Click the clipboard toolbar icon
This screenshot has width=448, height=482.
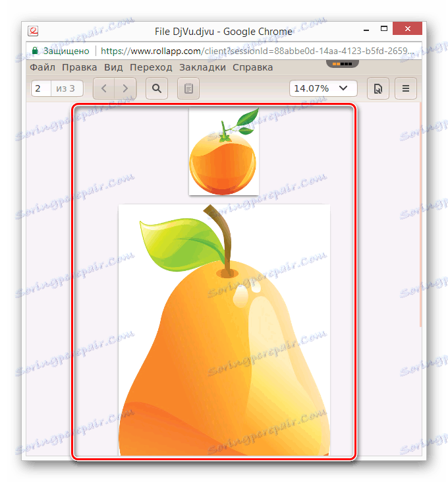click(188, 88)
